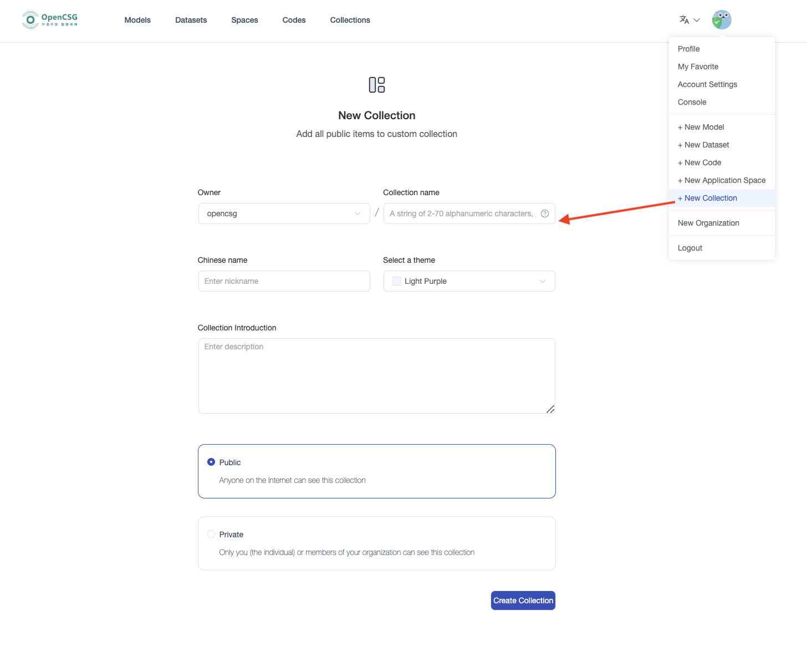Open the Models tab in navigation
Image resolution: width=807 pixels, height=672 pixels.
point(137,20)
